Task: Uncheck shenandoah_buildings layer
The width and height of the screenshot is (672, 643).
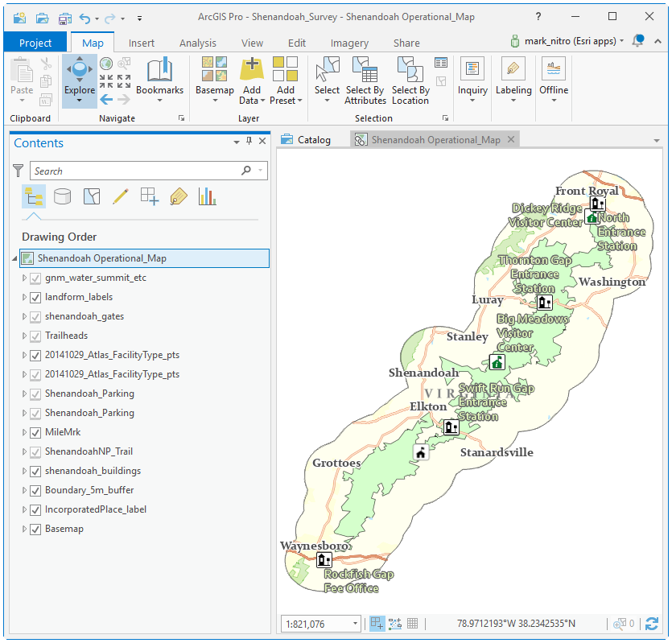Action: click(35, 471)
